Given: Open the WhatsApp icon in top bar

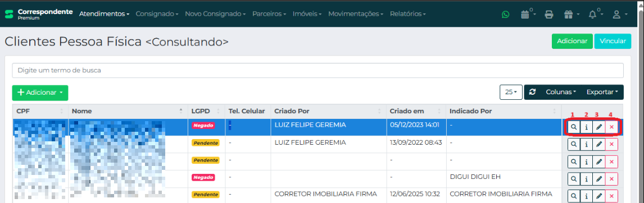Looking at the screenshot, I should coord(505,15).
